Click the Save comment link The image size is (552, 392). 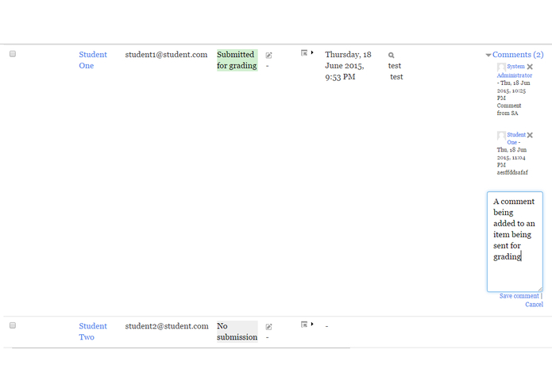pos(519,296)
